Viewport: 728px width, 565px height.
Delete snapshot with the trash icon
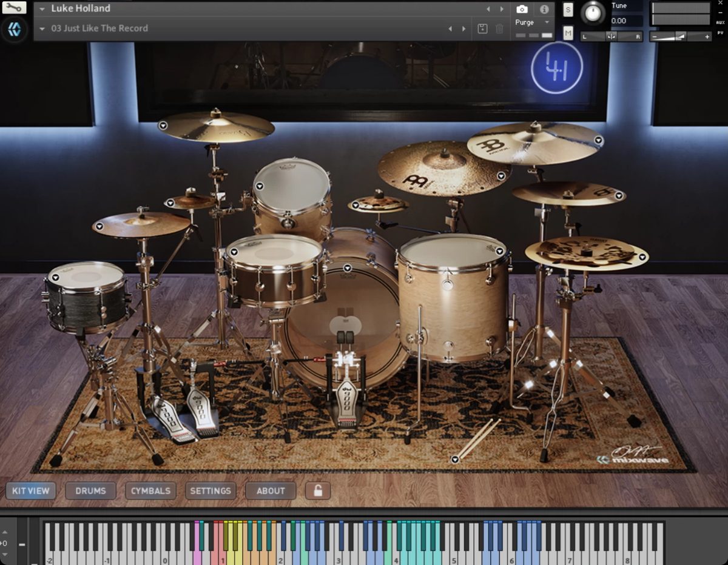(x=499, y=28)
